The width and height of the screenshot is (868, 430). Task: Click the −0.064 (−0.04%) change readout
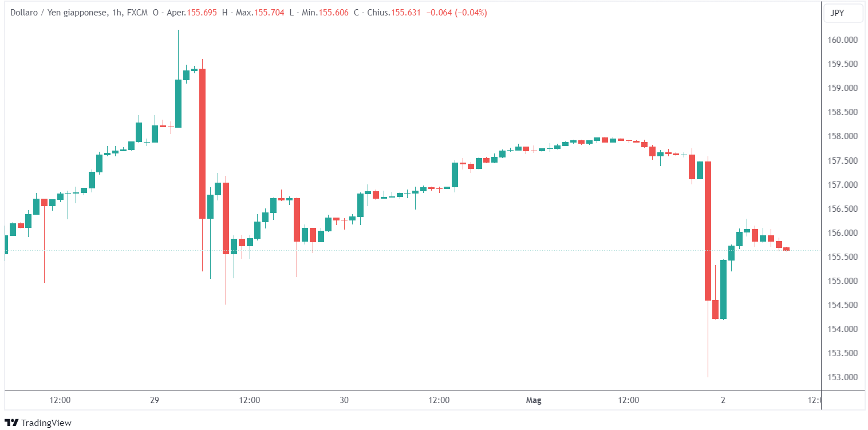coord(456,13)
